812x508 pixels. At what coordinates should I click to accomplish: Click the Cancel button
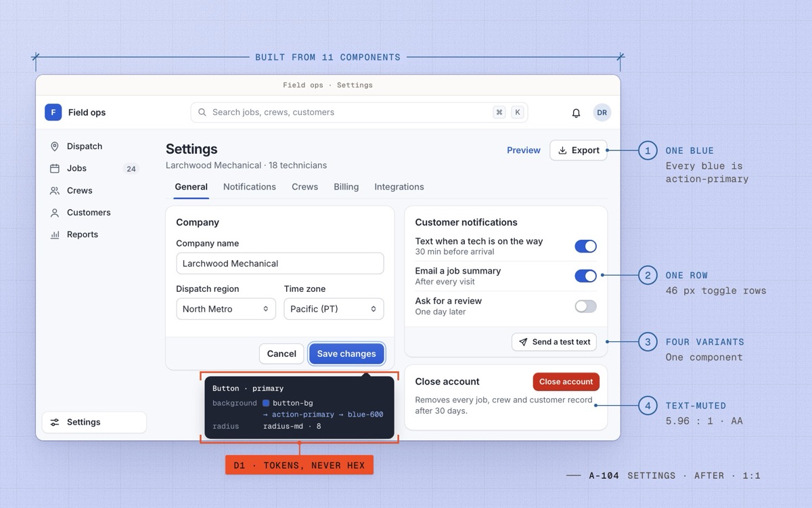coord(281,354)
